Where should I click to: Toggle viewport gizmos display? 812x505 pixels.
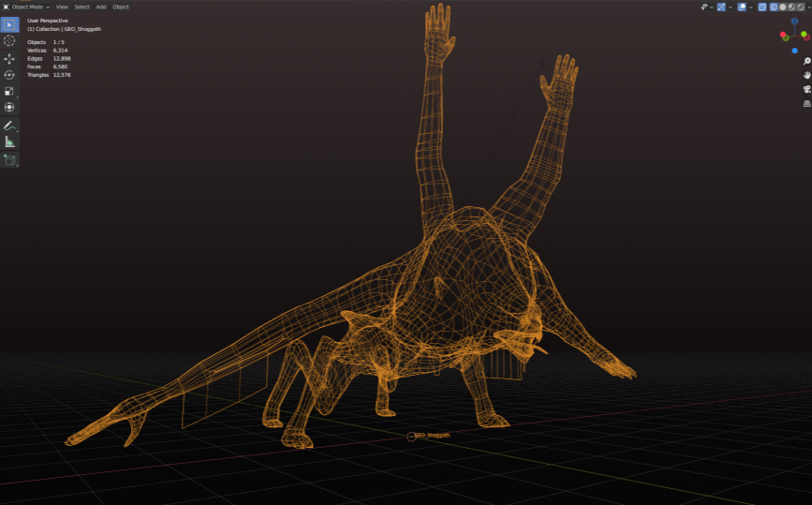pos(721,7)
